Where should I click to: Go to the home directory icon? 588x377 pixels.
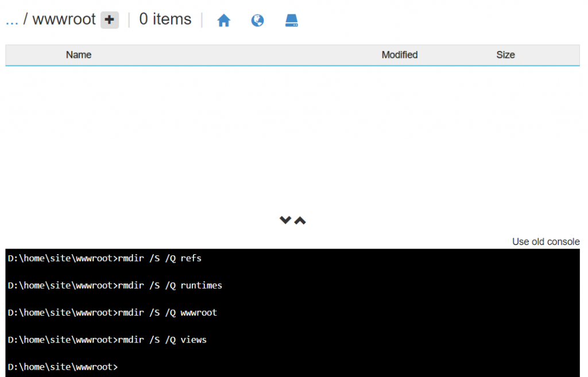pyautogui.click(x=224, y=20)
